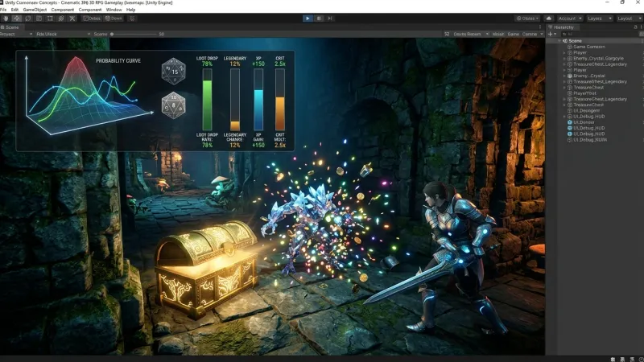Click the Enemy_Crystal_Gargoyle object icon
Viewport: 644px width, 362px height.
point(570,58)
